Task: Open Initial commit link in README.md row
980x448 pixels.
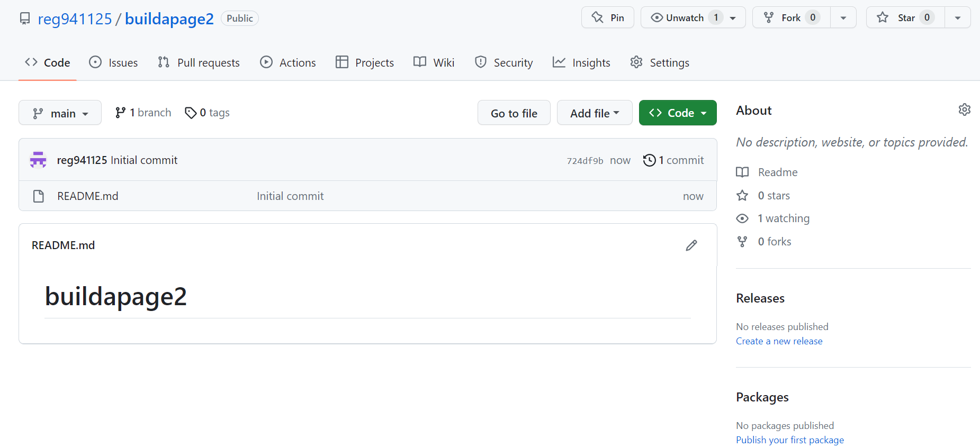Action: tap(290, 196)
